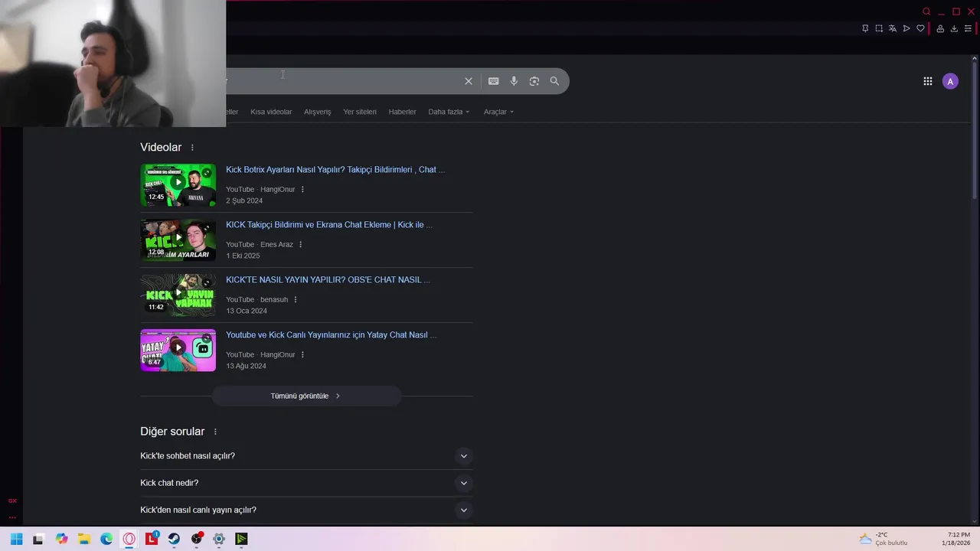
Task: Play the 11:42 Kick yayın yapmak thumbnail
Action: pyautogui.click(x=178, y=295)
